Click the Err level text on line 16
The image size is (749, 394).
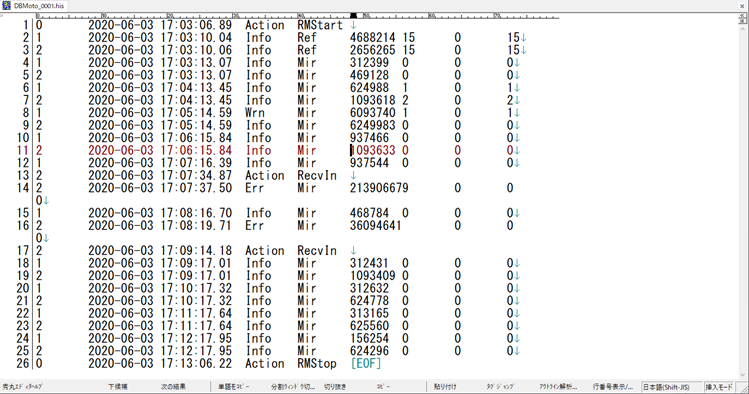[255, 225]
